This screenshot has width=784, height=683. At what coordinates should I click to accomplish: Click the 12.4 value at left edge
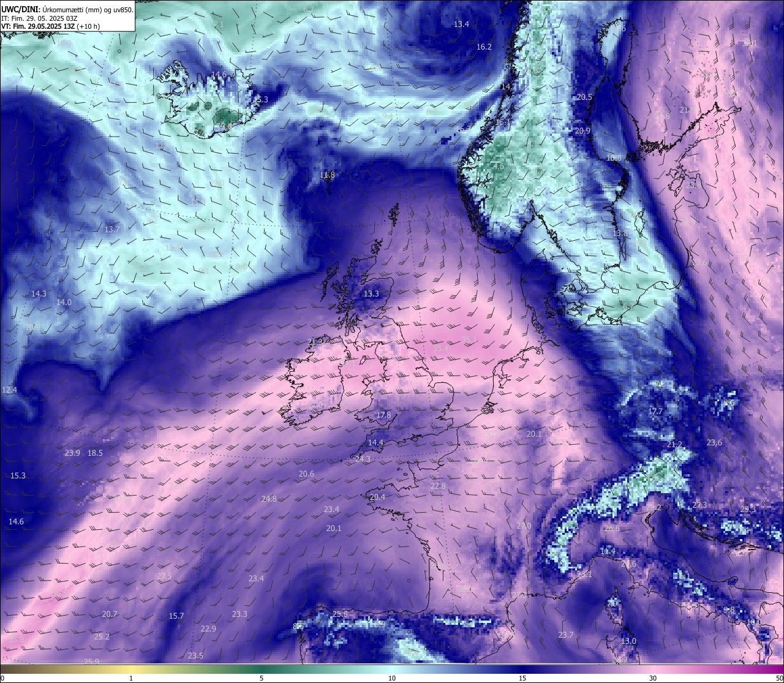[x=10, y=390]
